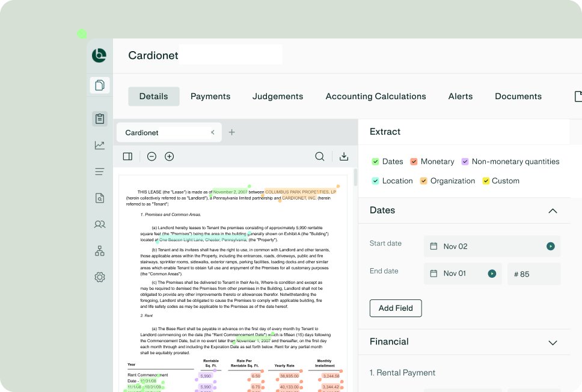Viewport: 582px width, 392px height.
Task: Download the document using the download icon
Action: (344, 156)
